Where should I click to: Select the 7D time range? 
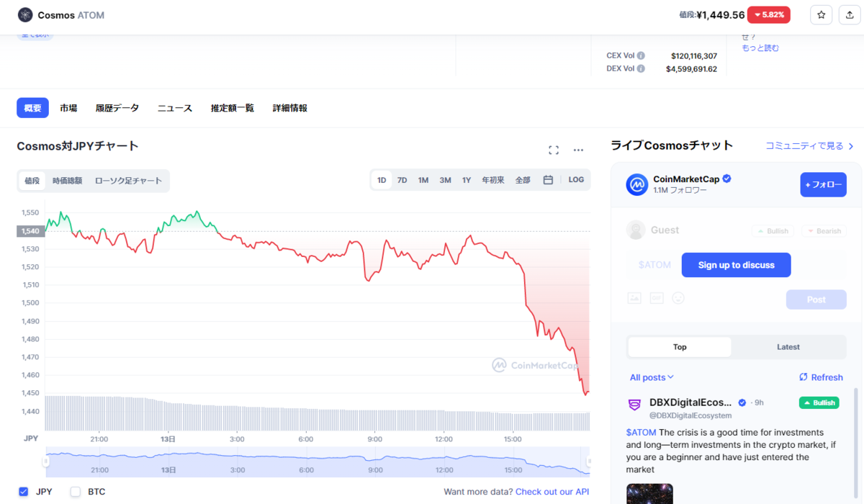point(402,180)
